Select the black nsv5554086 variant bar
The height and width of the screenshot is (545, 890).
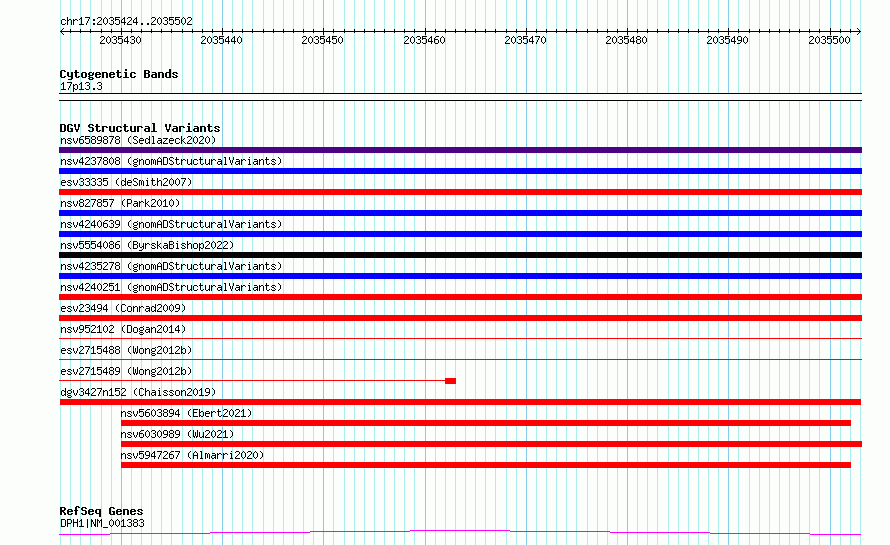pos(460,255)
